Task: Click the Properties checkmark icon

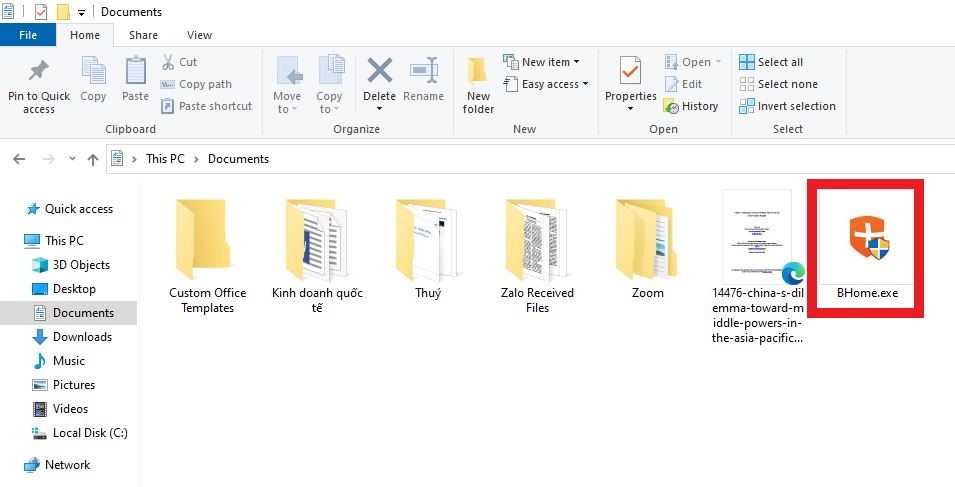Action: [630, 71]
